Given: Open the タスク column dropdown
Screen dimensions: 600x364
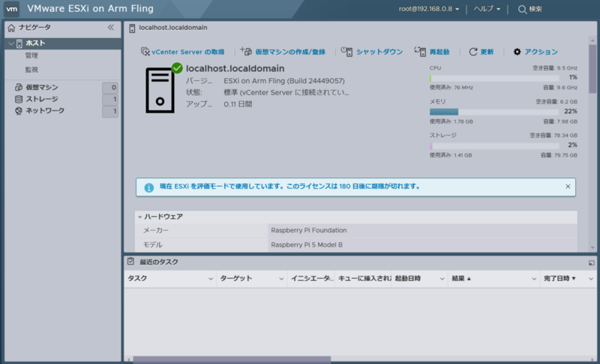Looking at the screenshot, I should click(x=211, y=279).
